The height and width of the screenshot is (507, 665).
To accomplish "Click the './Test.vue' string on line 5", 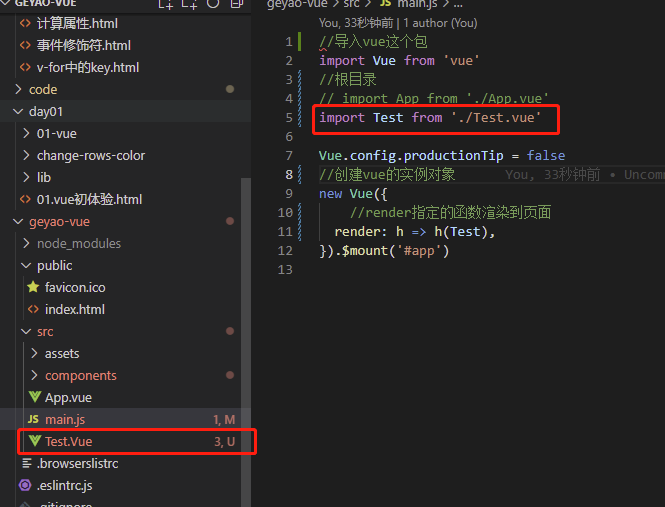I will tap(496, 118).
